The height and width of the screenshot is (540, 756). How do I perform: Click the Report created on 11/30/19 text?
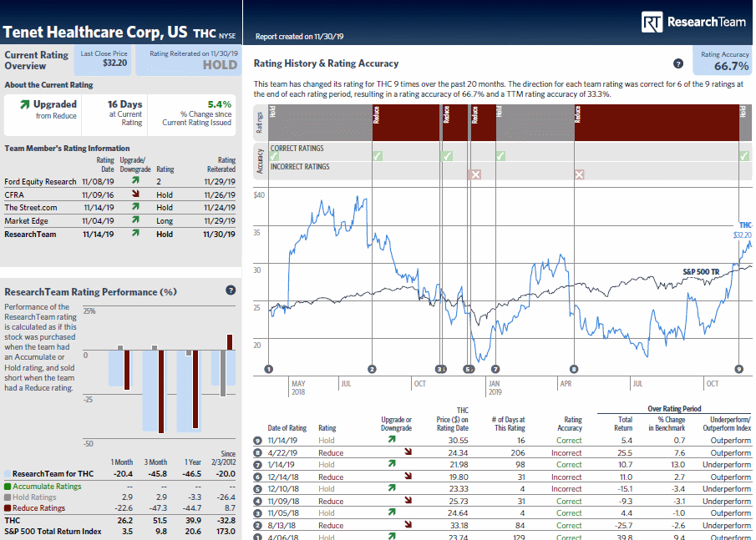tap(299, 37)
